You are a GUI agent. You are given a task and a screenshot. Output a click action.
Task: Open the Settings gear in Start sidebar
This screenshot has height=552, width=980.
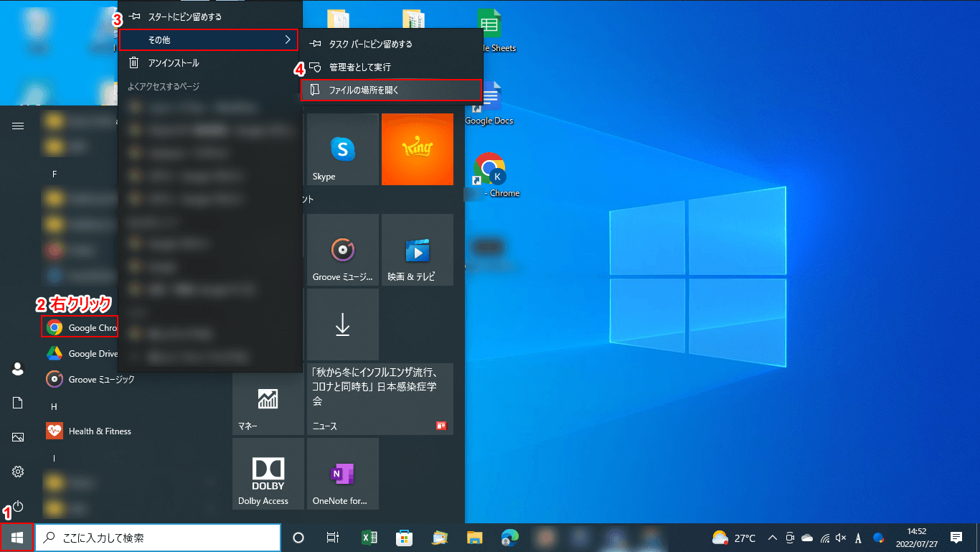point(18,472)
